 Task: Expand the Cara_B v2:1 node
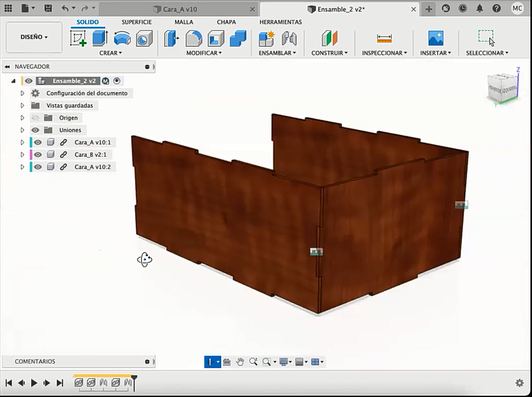pyautogui.click(x=23, y=155)
